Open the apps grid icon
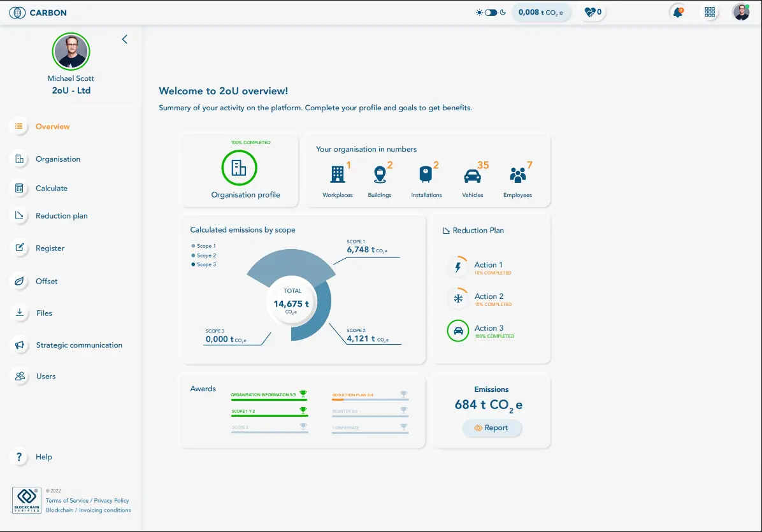Screen dimensions: 762x532 tap(710, 12)
